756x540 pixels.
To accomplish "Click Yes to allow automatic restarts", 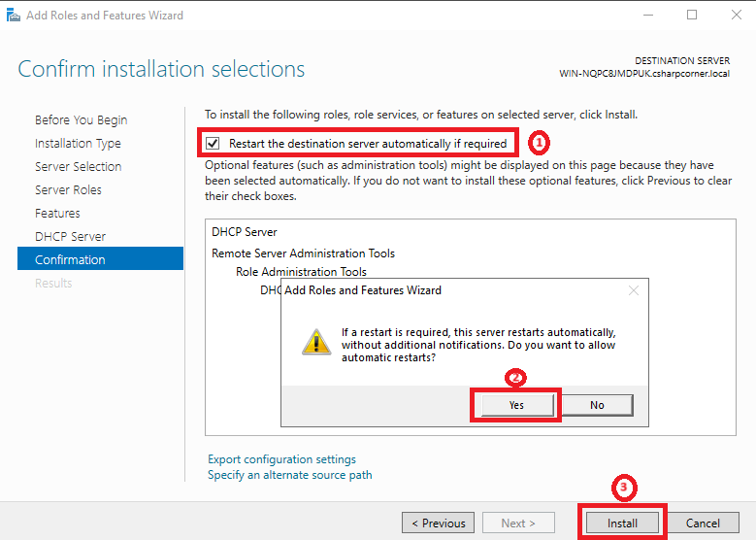I will [x=515, y=405].
